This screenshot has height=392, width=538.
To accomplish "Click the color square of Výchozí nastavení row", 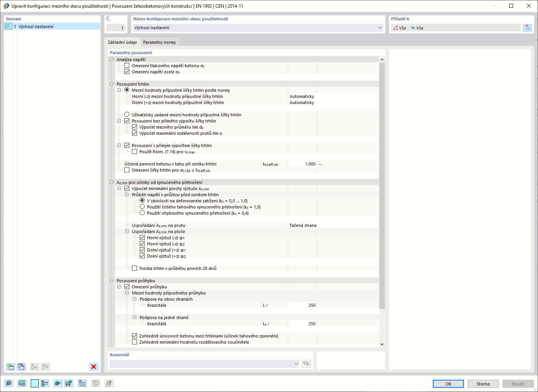I will pos(8,26).
